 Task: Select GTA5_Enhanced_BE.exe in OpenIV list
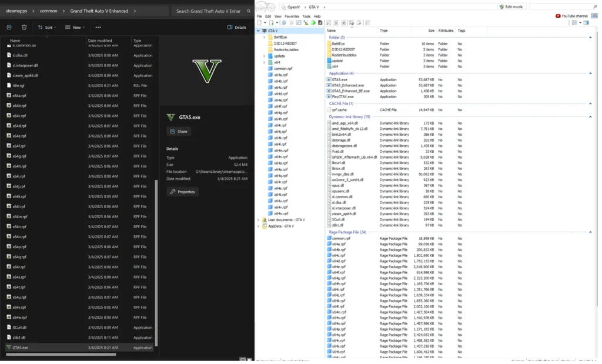pyautogui.click(x=350, y=91)
